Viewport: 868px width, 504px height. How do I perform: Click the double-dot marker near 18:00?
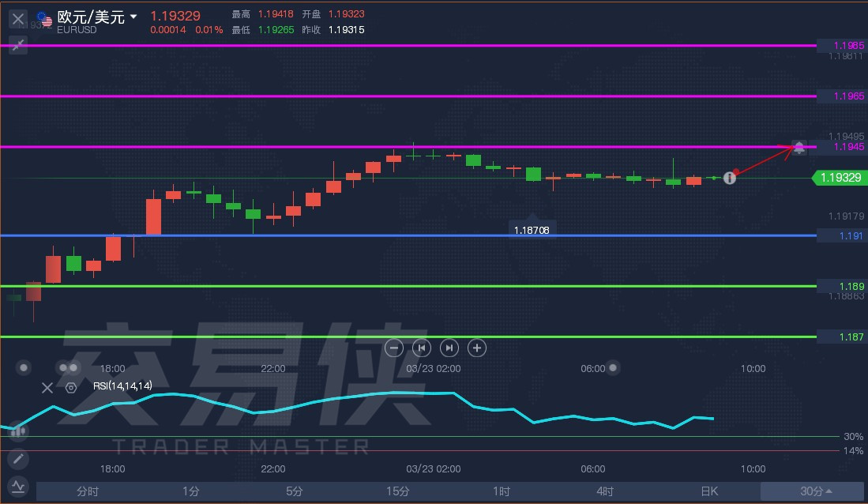68,368
